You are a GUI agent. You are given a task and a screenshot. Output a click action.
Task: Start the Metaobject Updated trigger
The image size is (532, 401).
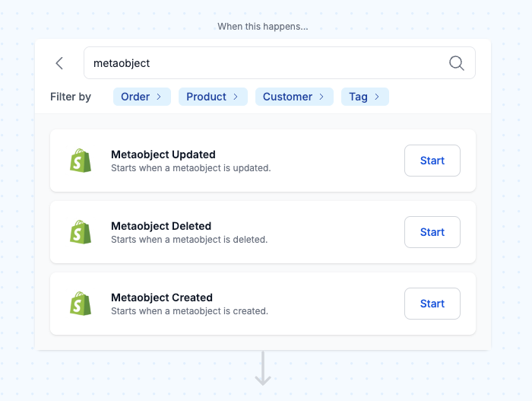pyautogui.click(x=432, y=161)
